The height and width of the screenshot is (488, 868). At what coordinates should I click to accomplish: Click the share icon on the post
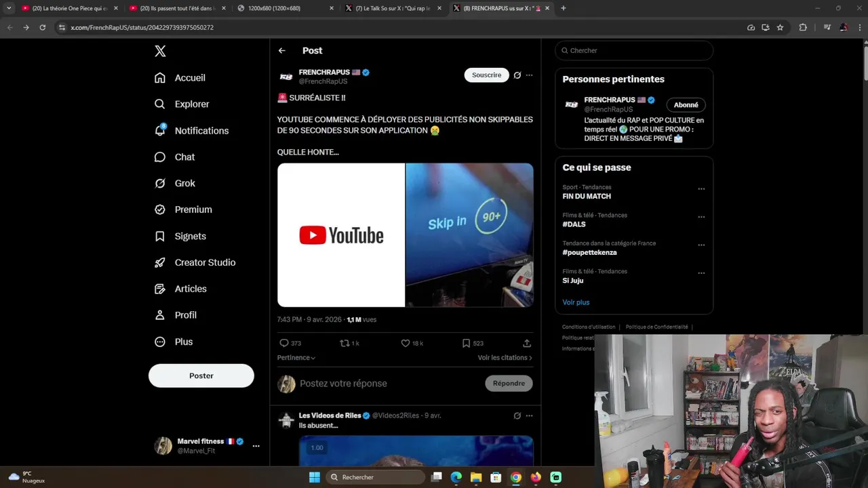pos(527,344)
